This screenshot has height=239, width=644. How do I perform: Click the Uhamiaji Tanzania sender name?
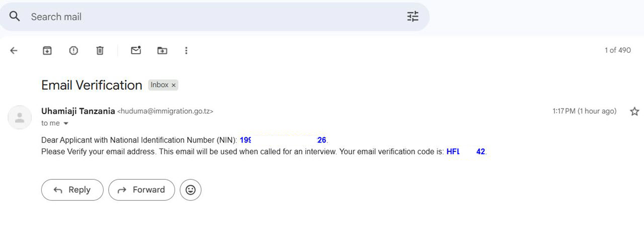tap(78, 111)
